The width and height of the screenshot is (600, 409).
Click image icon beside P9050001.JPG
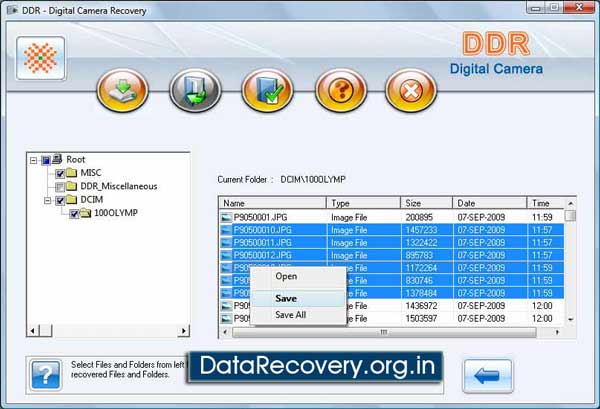(226, 217)
